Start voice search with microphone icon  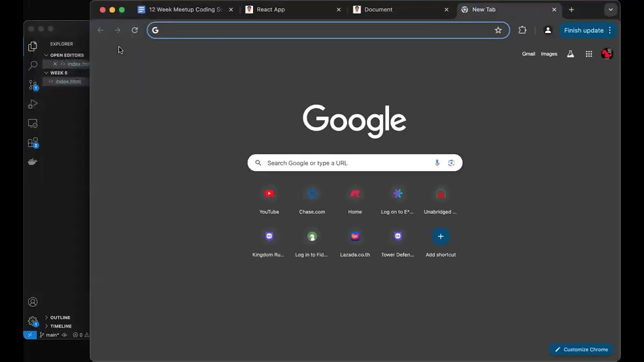pos(437,163)
